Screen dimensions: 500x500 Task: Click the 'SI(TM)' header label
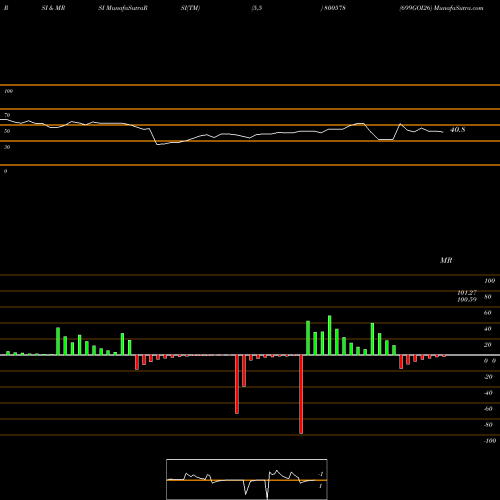pyautogui.click(x=190, y=8)
